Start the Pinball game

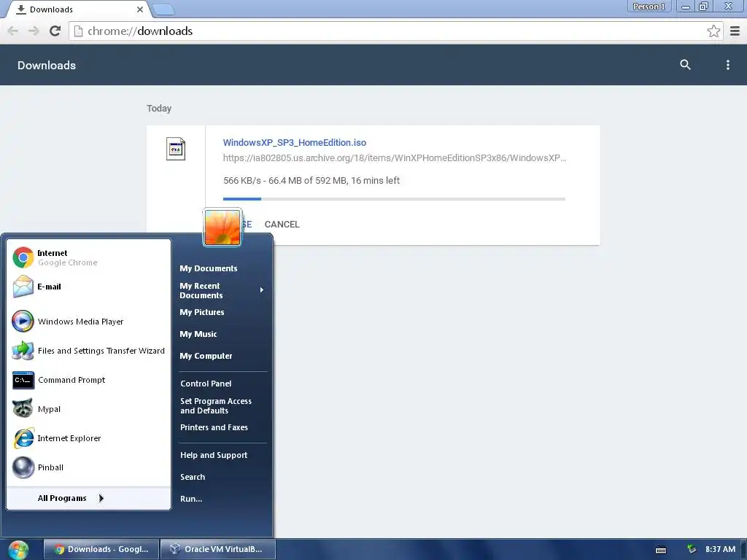click(x=88, y=467)
